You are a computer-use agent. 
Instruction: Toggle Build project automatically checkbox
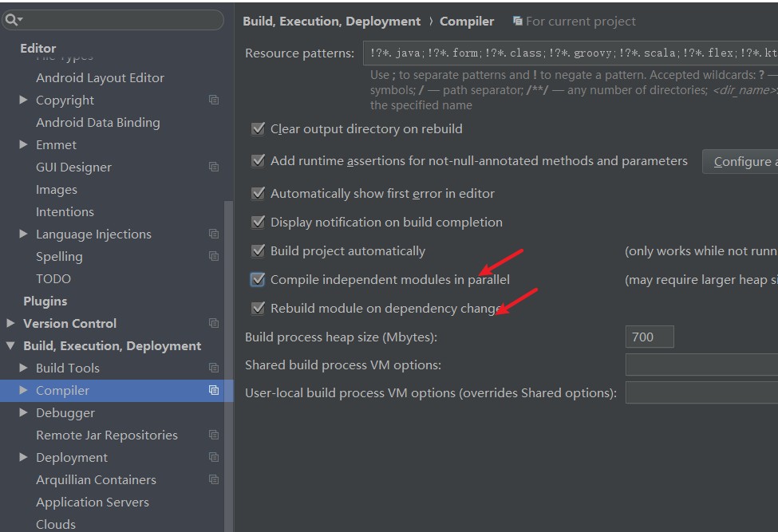pos(258,250)
